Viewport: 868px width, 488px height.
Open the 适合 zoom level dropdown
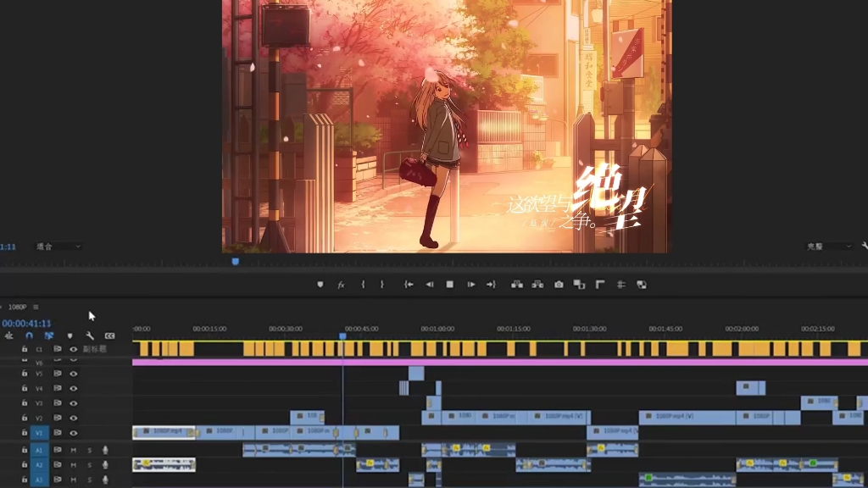[58, 247]
